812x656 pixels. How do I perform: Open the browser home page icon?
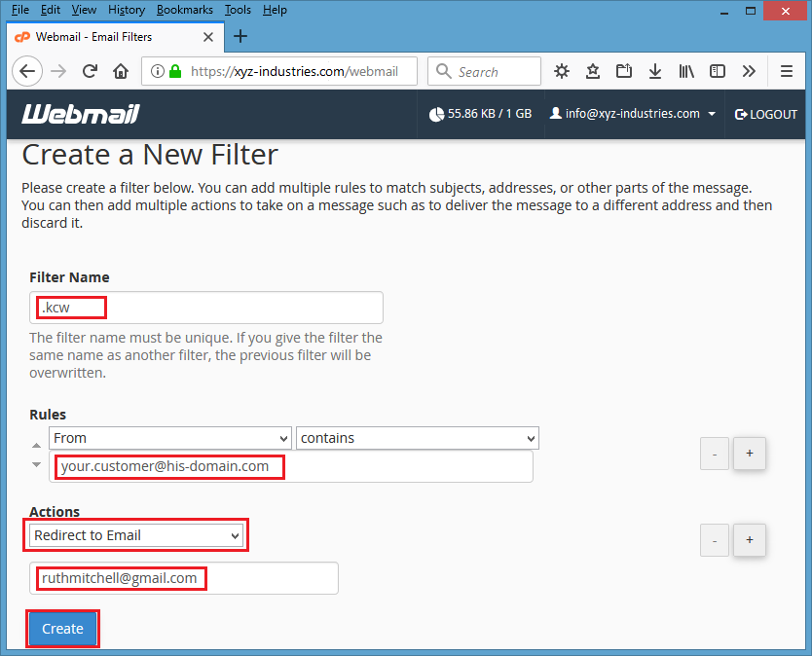[x=121, y=71]
